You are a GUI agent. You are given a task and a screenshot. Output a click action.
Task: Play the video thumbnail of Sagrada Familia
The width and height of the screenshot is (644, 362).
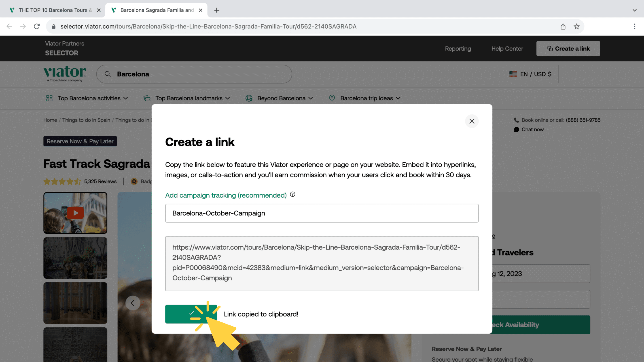75,213
